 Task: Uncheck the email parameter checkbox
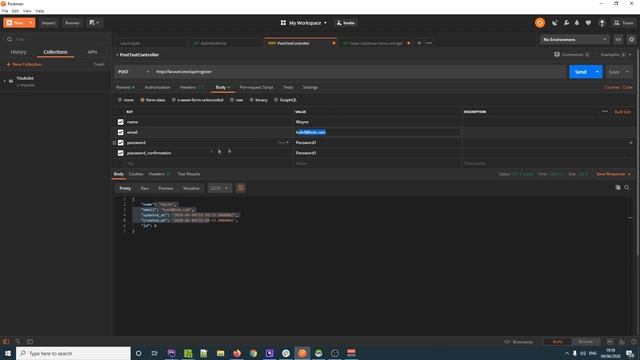click(120, 132)
